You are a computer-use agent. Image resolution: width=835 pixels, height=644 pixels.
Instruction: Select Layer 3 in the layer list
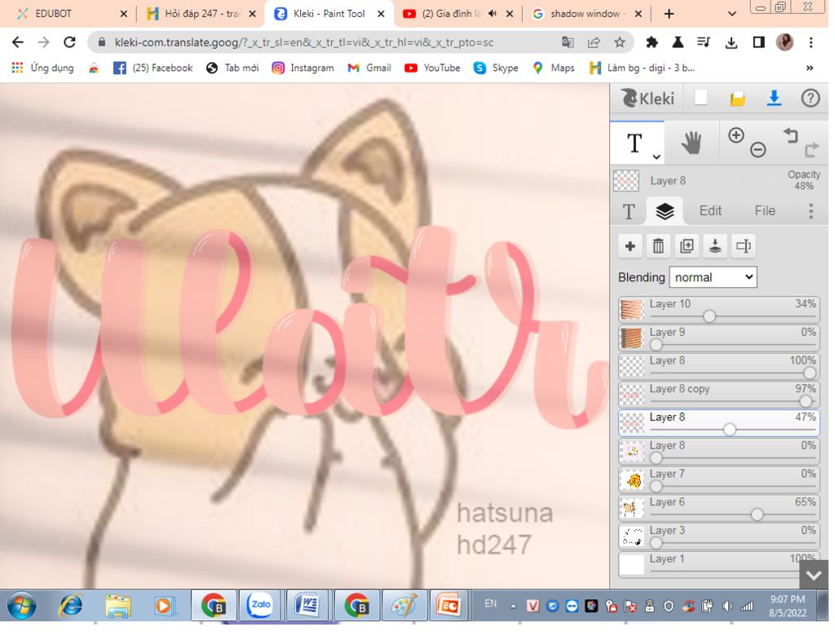[x=719, y=536]
